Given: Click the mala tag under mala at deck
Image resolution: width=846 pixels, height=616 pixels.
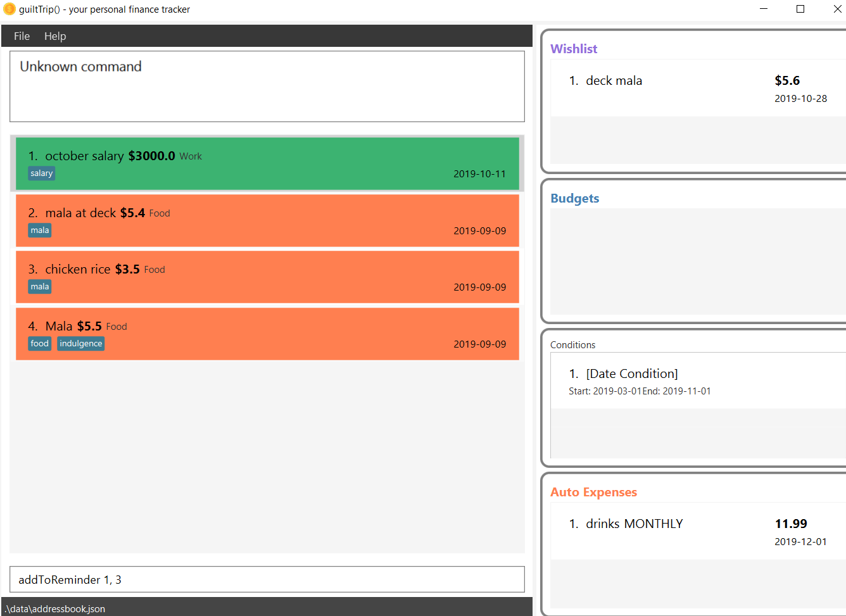Looking at the screenshot, I should (x=40, y=230).
